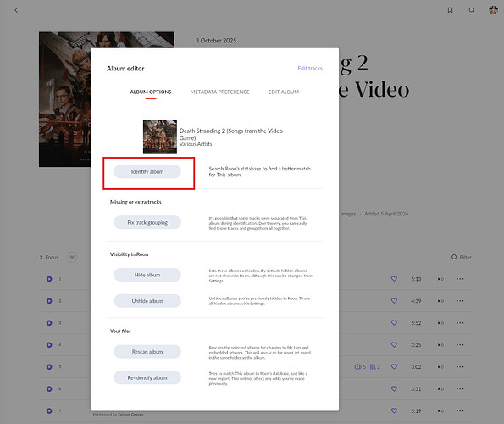The image size is (504, 424).
Task: Click the search magnifier icon
Action: [x=472, y=10]
